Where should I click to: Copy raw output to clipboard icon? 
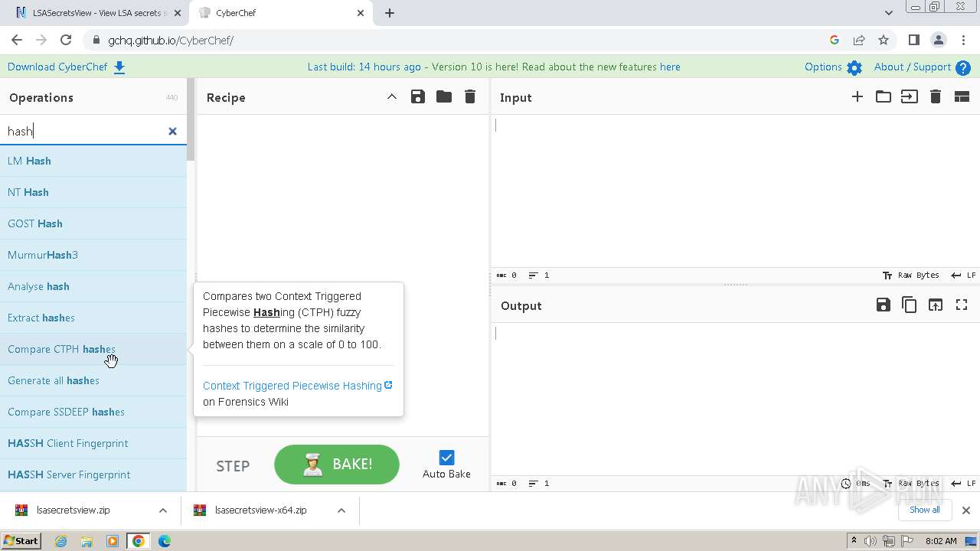coord(910,305)
